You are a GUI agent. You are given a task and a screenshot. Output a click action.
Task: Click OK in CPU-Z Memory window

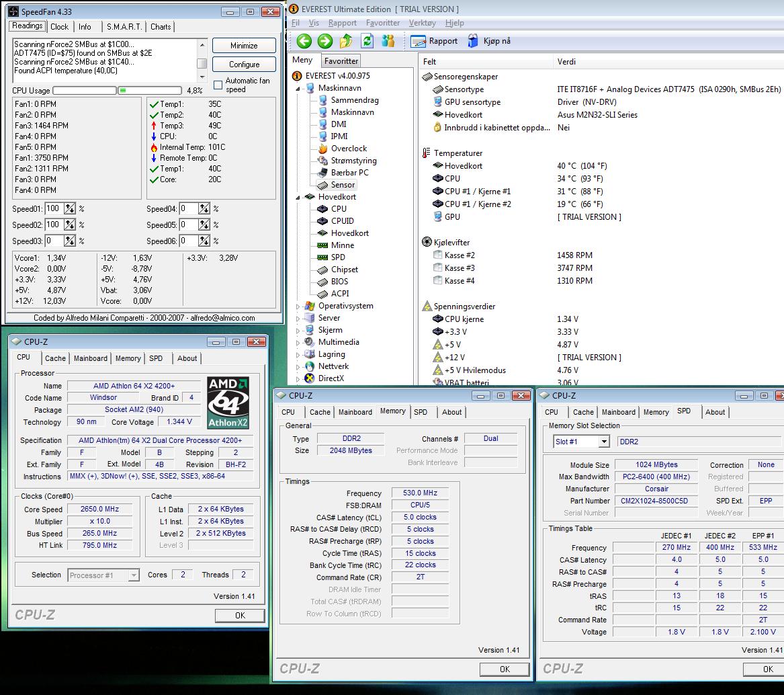pos(505,669)
